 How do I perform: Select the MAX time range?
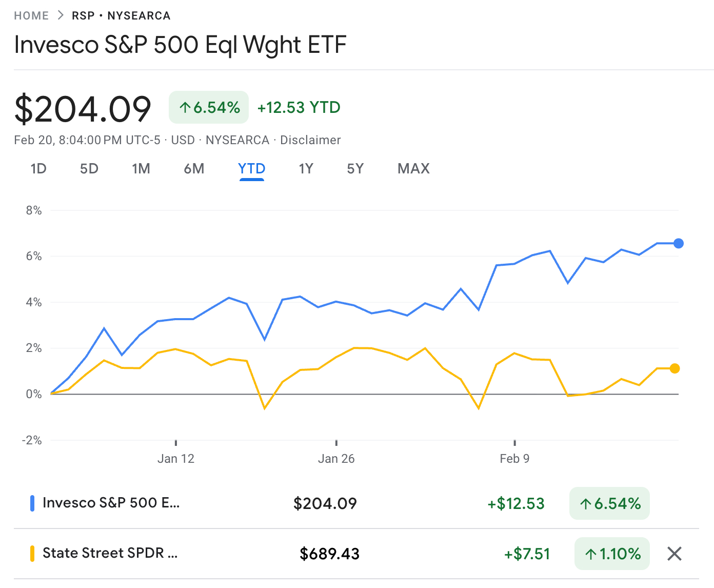coord(413,169)
